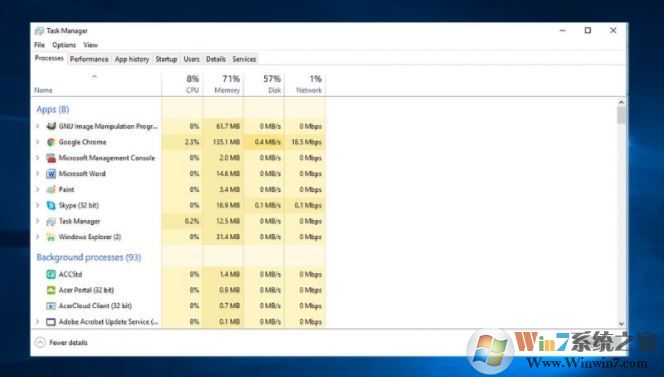Maximize the Task Manager window
664x377 pixels.
click(588, 30)
